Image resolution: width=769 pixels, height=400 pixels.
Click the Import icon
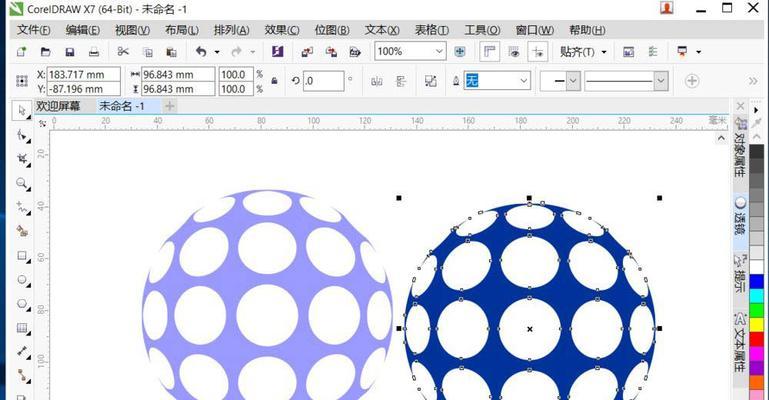click(x=308, y=52)
